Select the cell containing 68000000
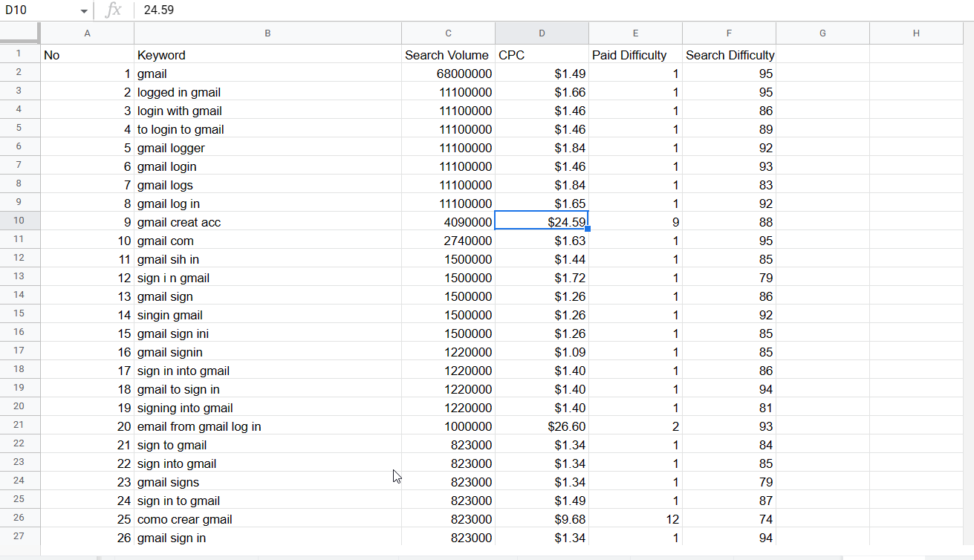The width and height of the screenshot is (974, 560). click(448, 74)
